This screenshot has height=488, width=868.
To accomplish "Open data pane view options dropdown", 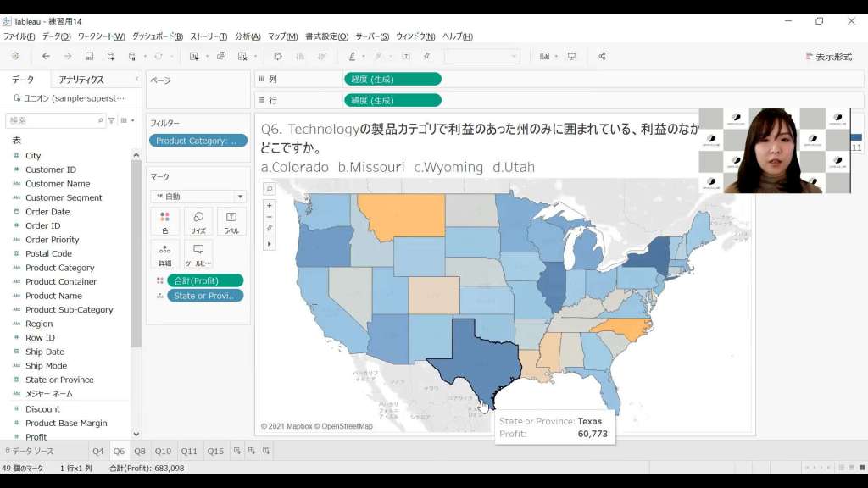I will 127,120.
